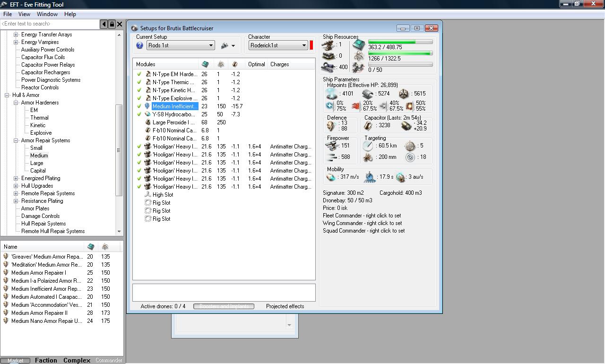Click the capacitor column header icon in Modules list
The width and height of the screenshot is (605, 364).
click(x=235, y=64)
